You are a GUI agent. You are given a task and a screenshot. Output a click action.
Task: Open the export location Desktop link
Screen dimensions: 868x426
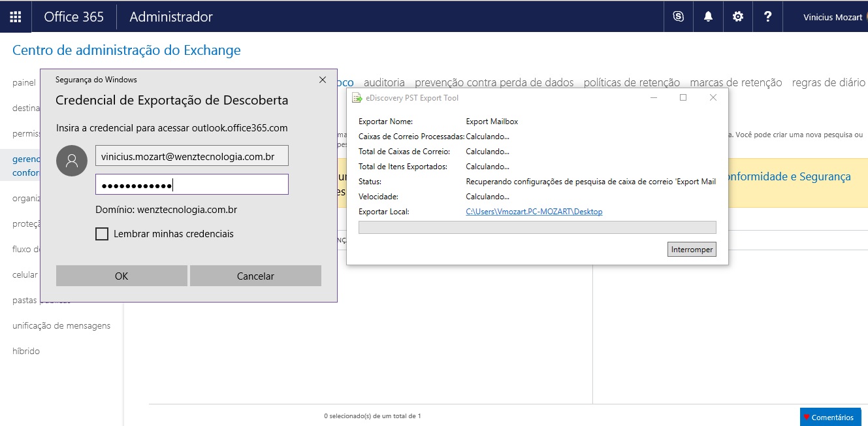click(534, 212)
